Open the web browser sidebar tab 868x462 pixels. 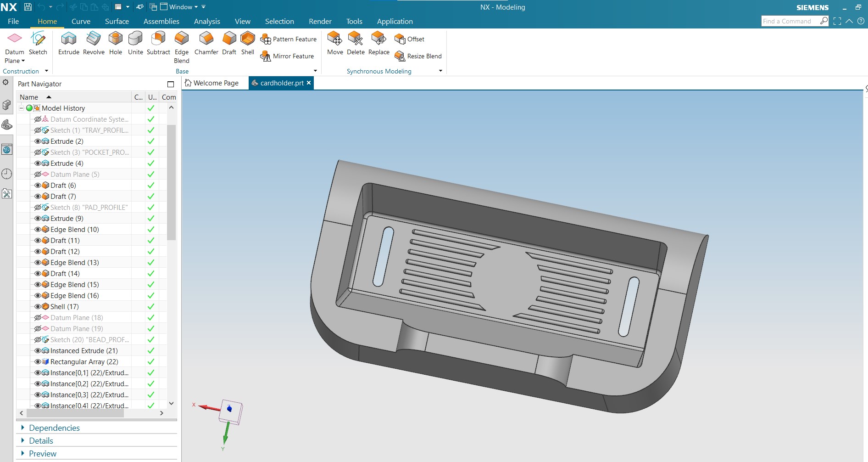pos(6,150)
